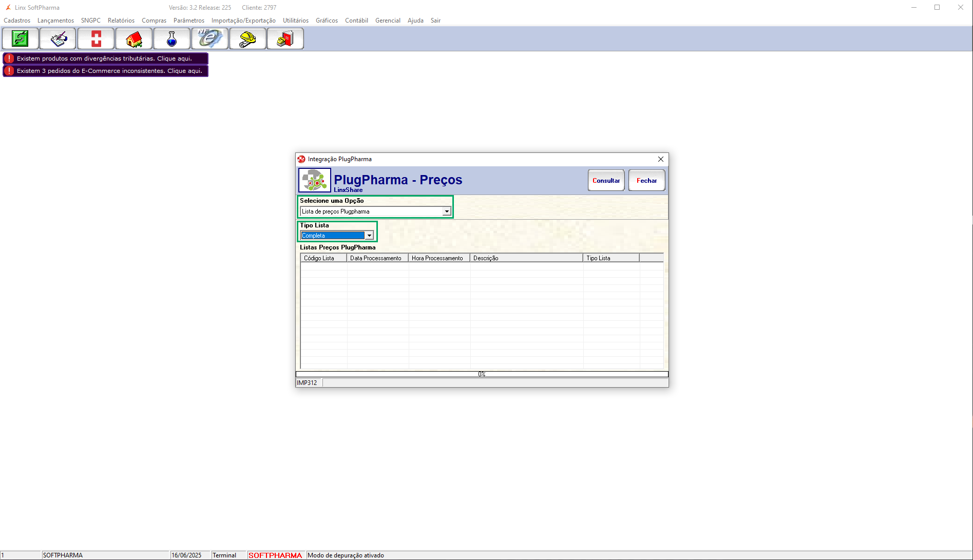This screenshot has width=973, height=560.
Task: Sort by Data Processamento column header
Action: pyautogui.click(x=378, y=258)
